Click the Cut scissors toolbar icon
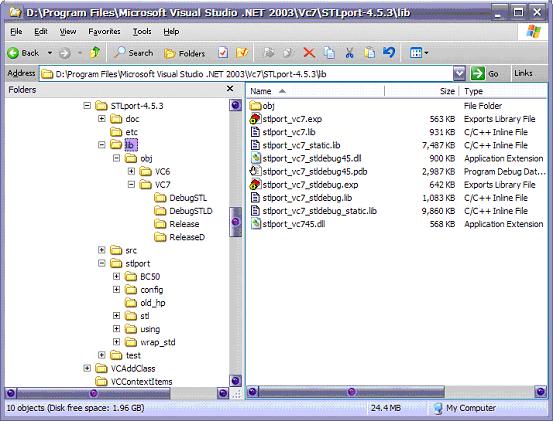Viewport: 553px width, 422px height. [349, 53]
